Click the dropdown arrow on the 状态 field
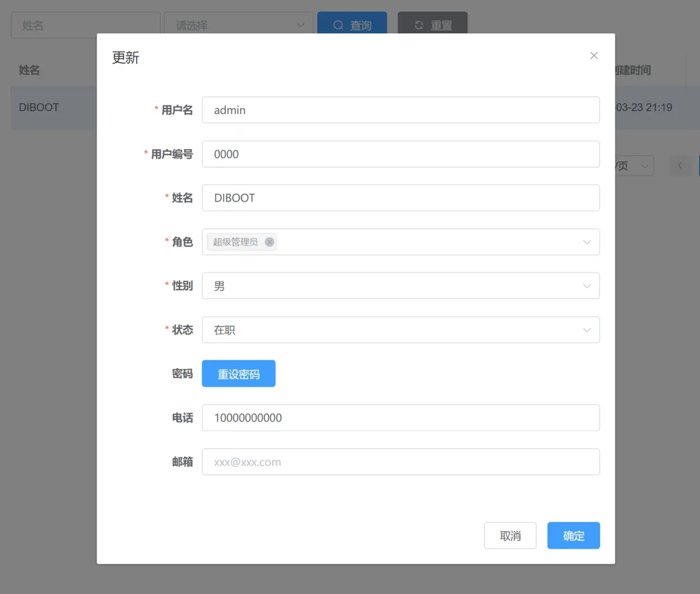Image resolution: width=700 pixels, height=594 pixels. (587, 330)
